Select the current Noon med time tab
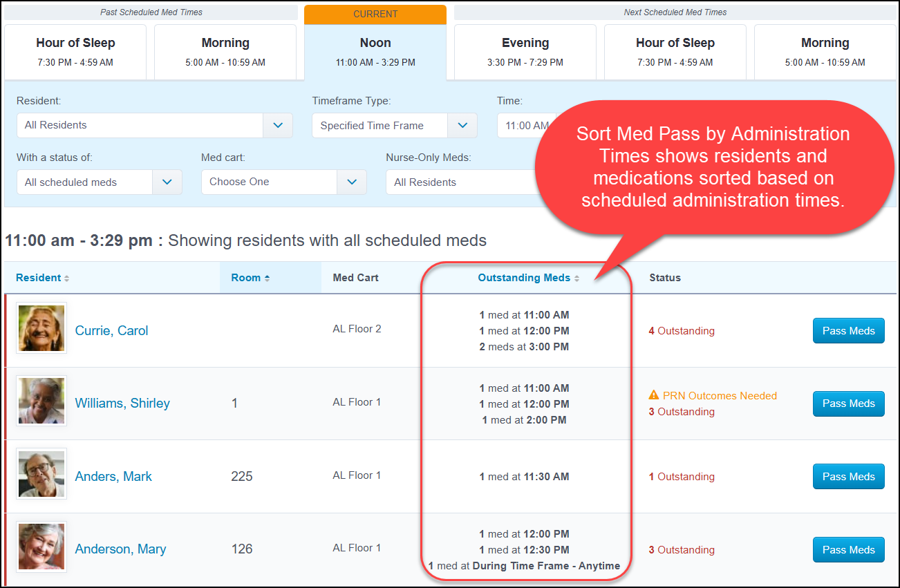The height and width of the screenshot is (588, 900). tap(375, 52)
